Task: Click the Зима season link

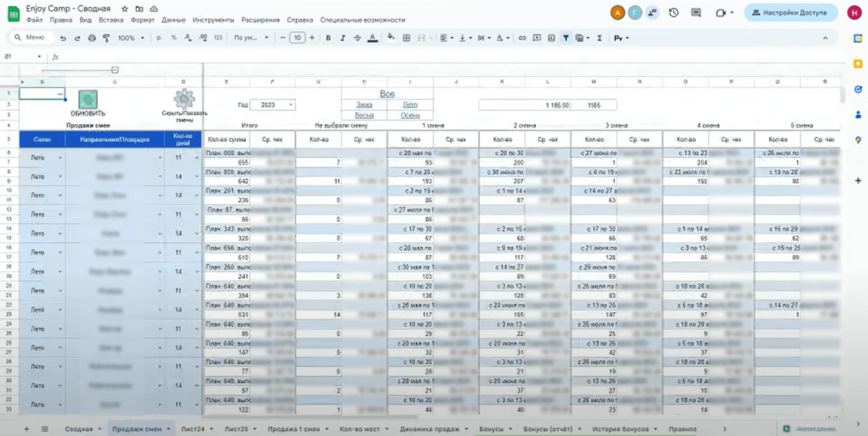Action: coord(364,105)
